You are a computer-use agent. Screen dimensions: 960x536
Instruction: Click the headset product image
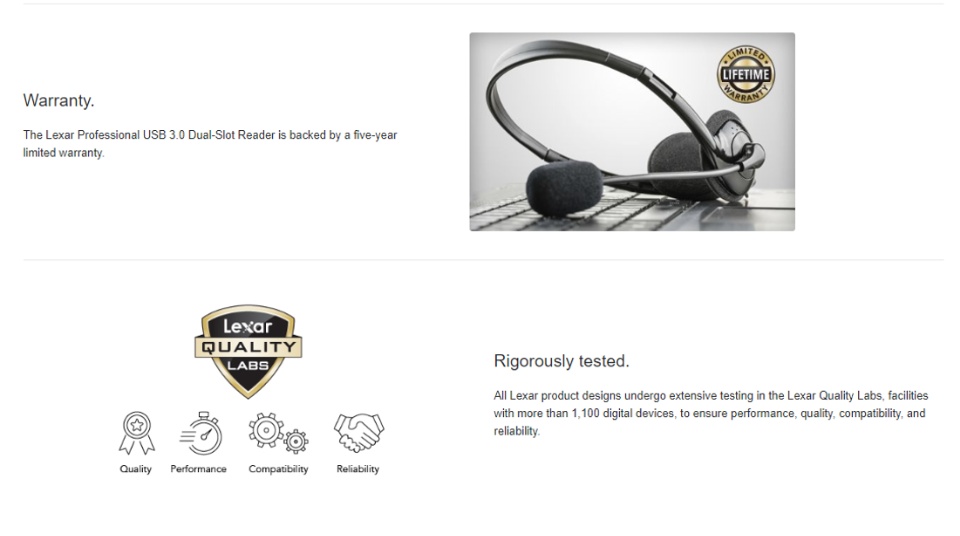632,132
